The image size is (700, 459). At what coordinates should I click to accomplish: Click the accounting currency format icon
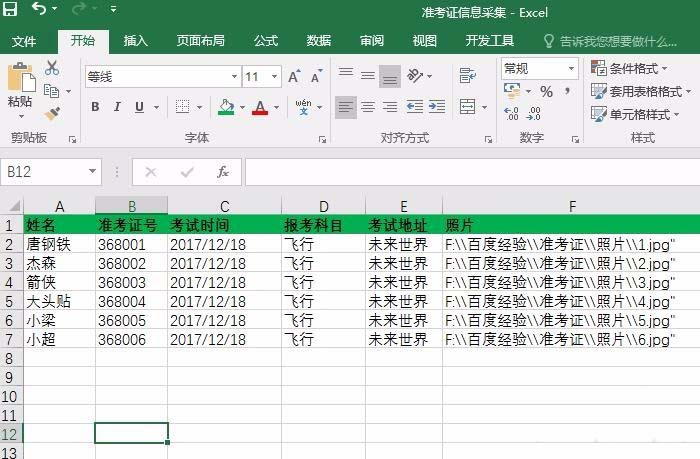512,91
